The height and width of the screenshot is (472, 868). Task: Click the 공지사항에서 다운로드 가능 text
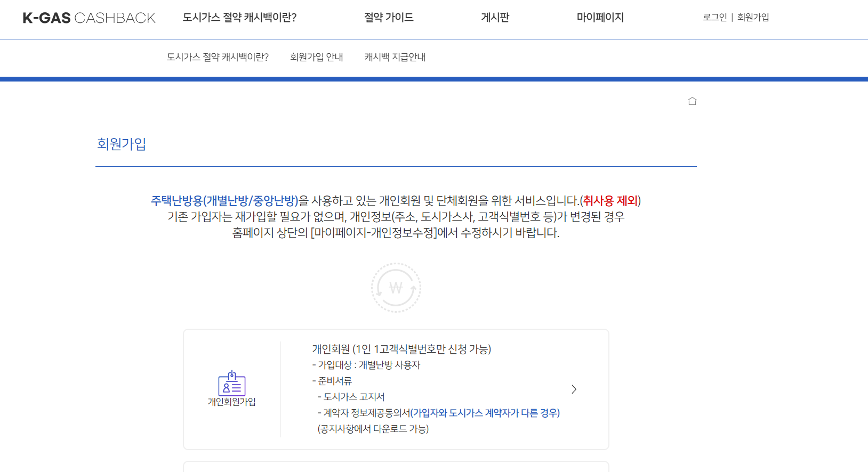tap(373, 429)
